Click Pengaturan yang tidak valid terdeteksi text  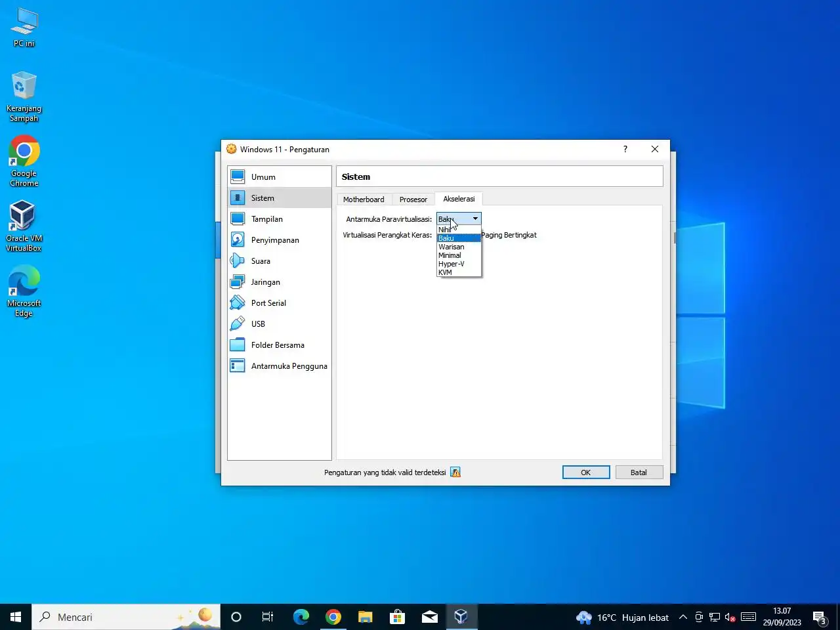pyautogui.click(x=385, y=472)
